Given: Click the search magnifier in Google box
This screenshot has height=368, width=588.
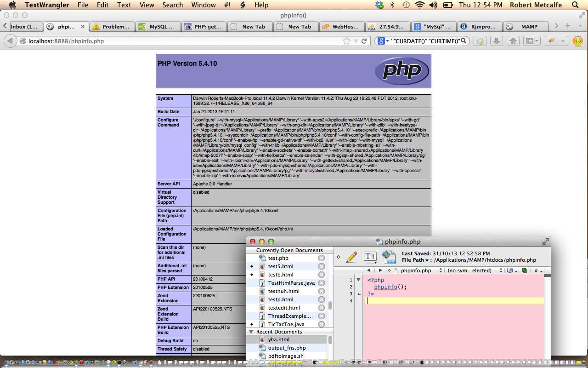Looking at the screenshot, I should [x=464, y=41].
